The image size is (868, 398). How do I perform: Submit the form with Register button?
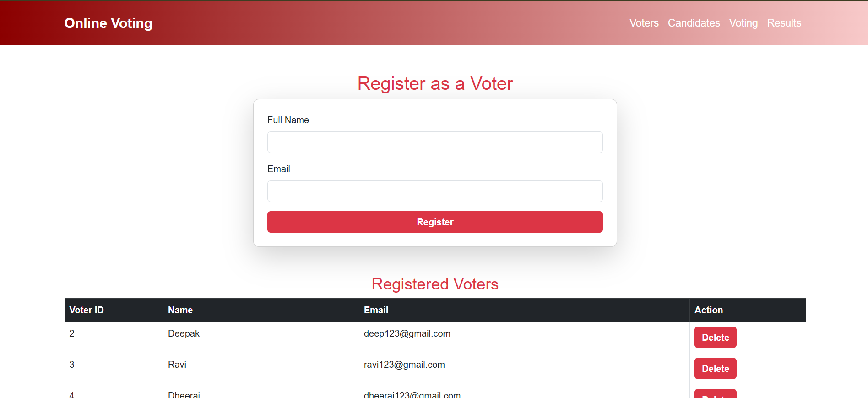point(435,222)
